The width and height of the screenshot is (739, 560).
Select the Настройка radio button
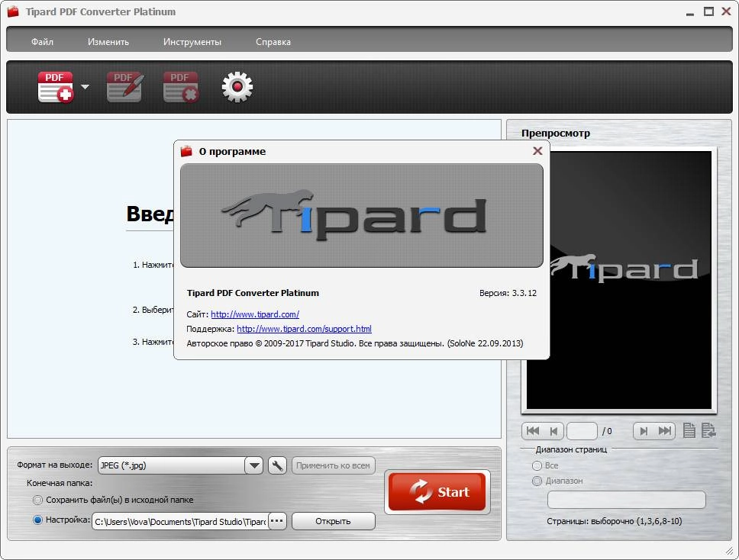(37, 520)
